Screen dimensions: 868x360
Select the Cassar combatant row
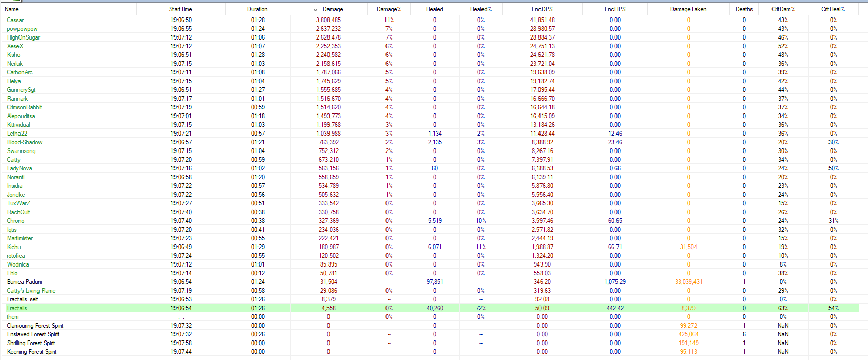coord(15,20)
